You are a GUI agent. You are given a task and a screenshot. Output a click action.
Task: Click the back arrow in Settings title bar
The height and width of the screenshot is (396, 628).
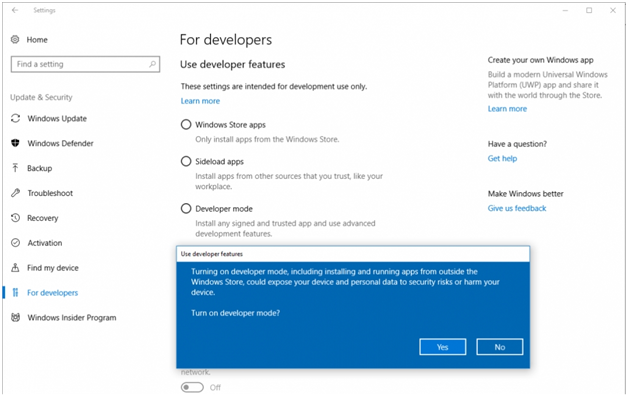(x=15, y=10)
